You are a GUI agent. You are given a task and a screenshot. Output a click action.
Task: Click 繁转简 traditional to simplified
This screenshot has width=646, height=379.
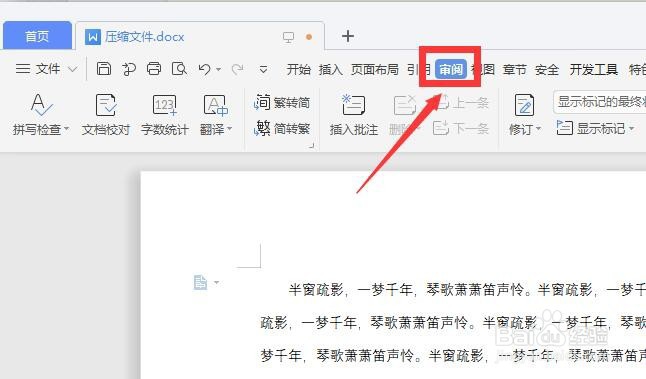pos(282,102)
